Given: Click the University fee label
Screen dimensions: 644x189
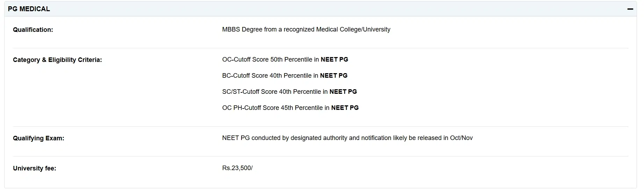Looking at the screenshot, I should pos(34,168).
